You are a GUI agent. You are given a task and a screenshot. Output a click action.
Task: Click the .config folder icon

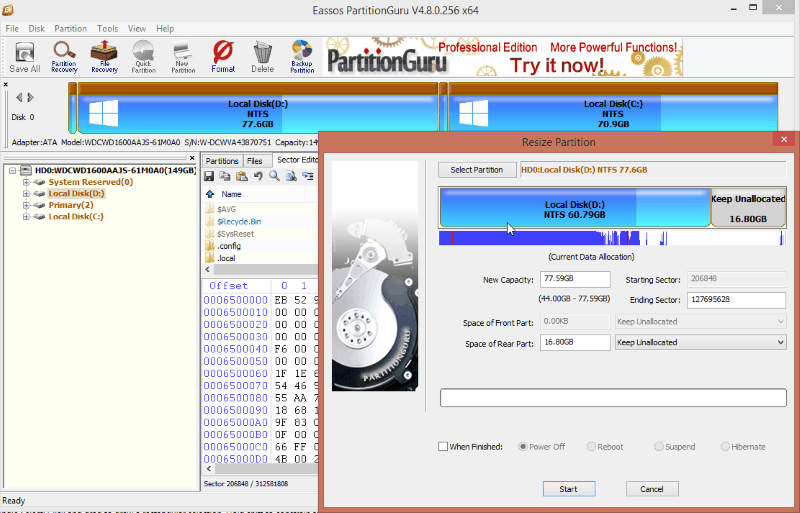click(x=210, y=246)
